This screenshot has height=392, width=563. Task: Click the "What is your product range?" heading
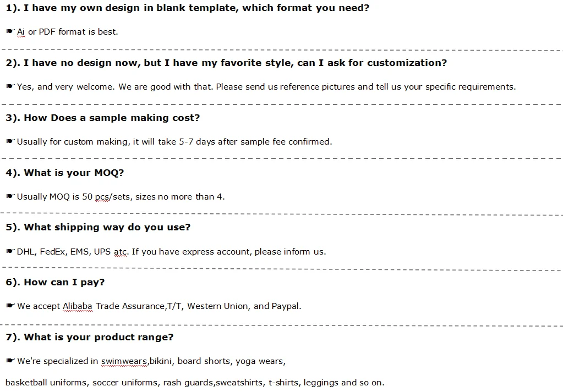point(90,337)
